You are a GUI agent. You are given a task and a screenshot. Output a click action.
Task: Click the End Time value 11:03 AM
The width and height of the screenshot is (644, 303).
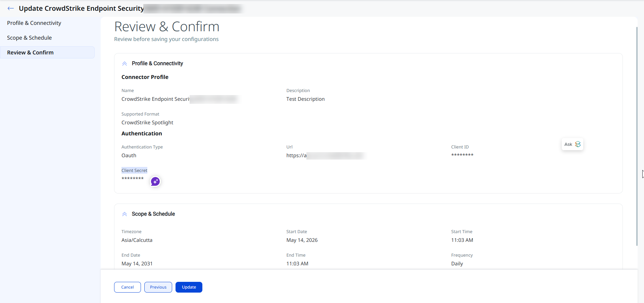297,264
